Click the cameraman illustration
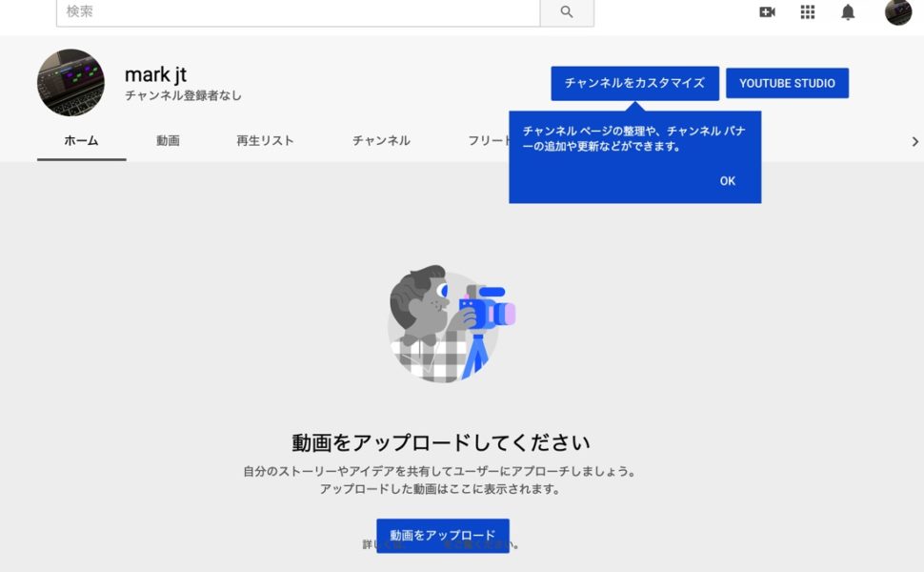The image size is (924, 572). pyautogui.click(x=452, y=323)
